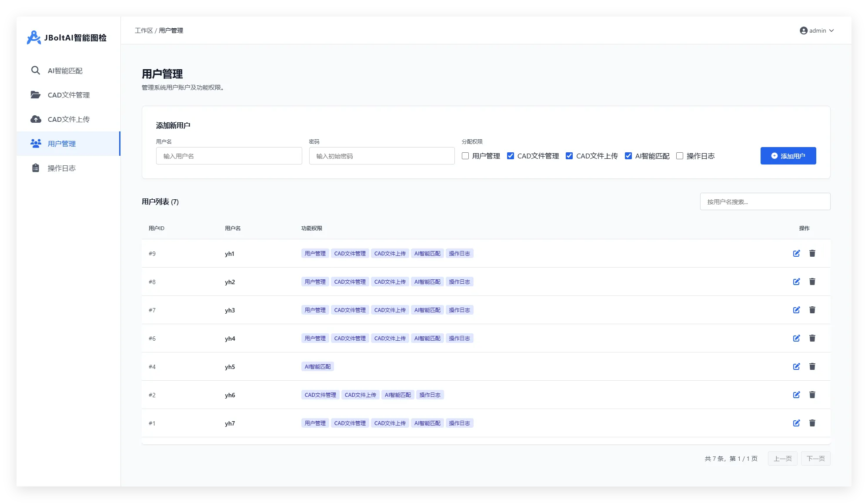This screenshot has height=503, width=868.
Task: Enable the 用户管理 permission checkbox
Action: coord(465,156)
